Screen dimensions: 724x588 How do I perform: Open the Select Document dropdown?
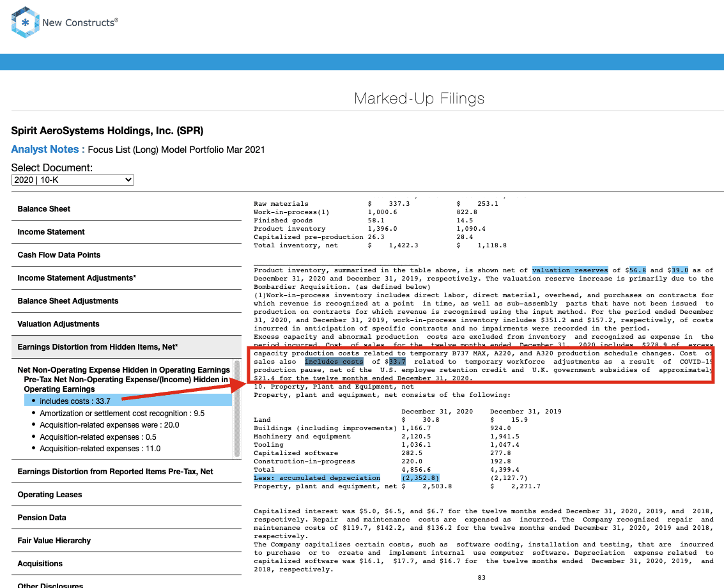pyautogui.click(x=72, y=180)
